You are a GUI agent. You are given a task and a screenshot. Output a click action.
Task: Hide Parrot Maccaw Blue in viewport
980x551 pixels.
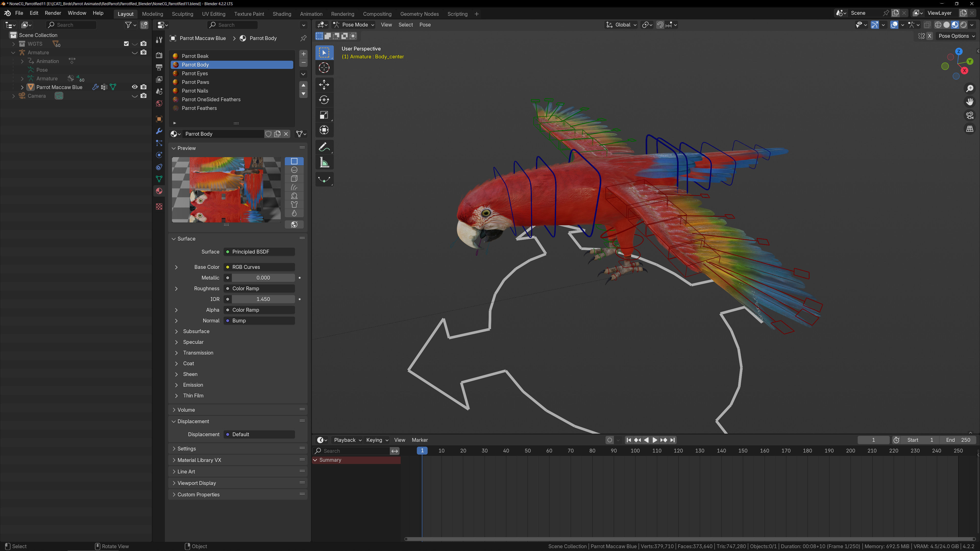(x=135, y=87)
